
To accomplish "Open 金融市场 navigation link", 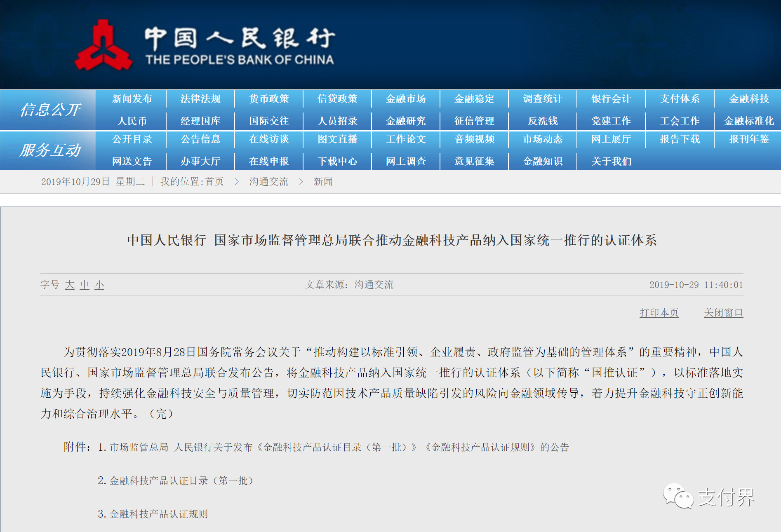I will [x=406, y=99].
